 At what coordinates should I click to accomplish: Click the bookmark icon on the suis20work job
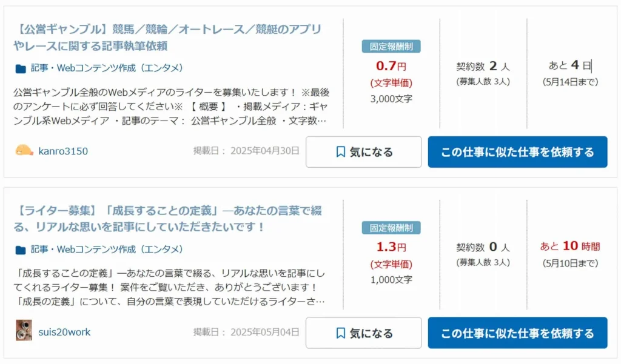point(340,333)
